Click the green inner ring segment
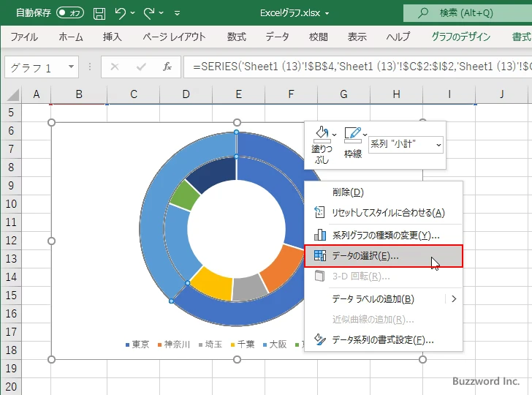 (186, 196)
